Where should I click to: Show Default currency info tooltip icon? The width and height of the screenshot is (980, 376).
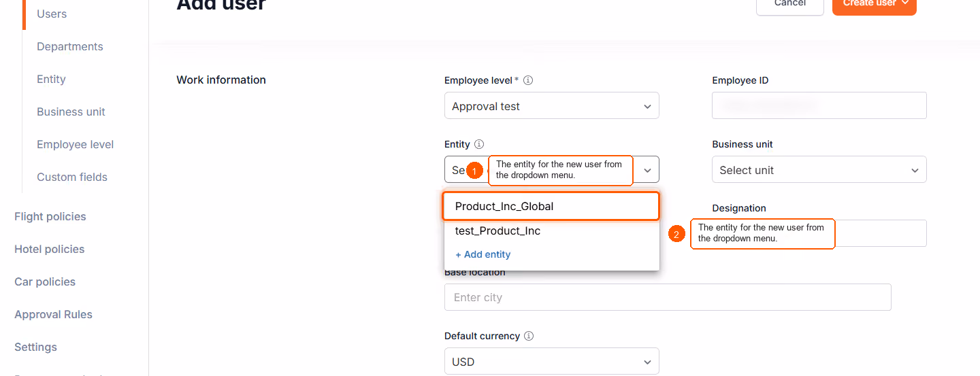point(529,336)
